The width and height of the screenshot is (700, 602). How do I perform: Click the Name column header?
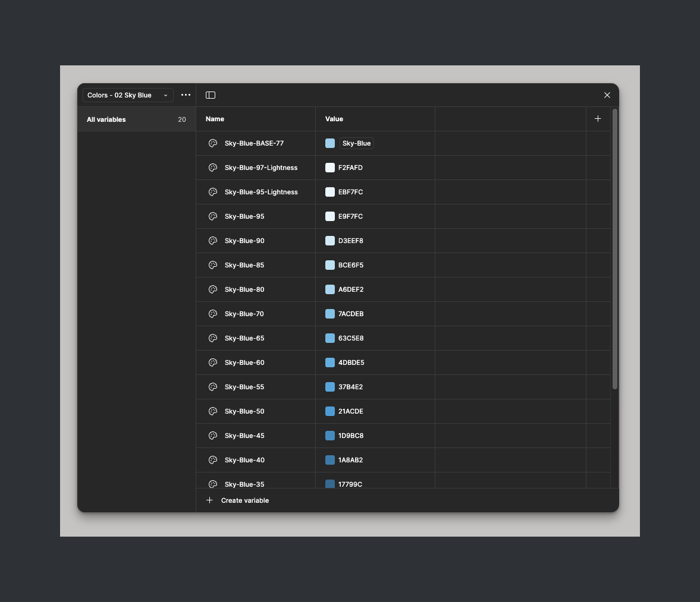(x=215, y=119)
